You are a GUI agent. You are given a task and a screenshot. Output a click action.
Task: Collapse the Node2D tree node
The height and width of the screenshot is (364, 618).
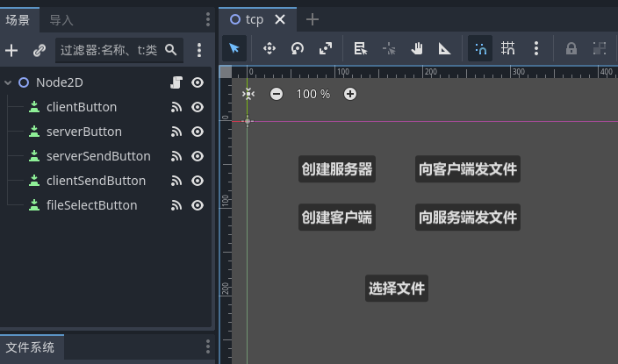tap(8, 82)
